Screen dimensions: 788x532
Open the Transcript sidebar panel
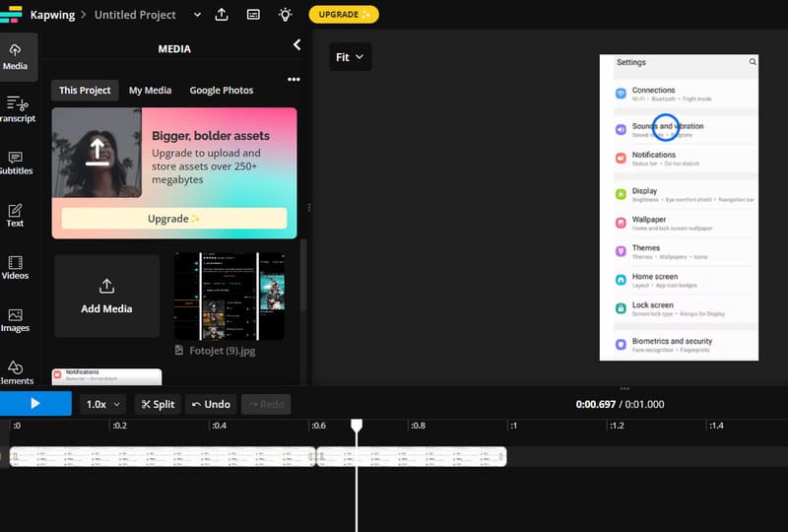pyautogui.click(x=16, y=108)
